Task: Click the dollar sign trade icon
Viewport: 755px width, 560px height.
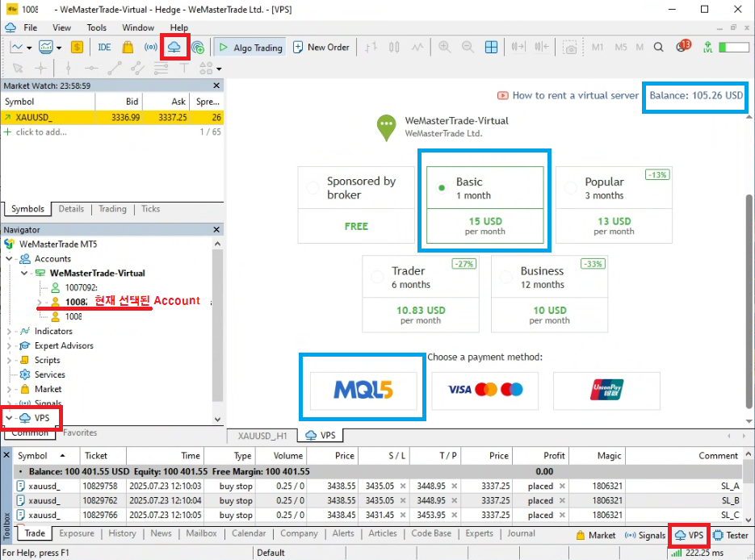Action: (77, 47)
